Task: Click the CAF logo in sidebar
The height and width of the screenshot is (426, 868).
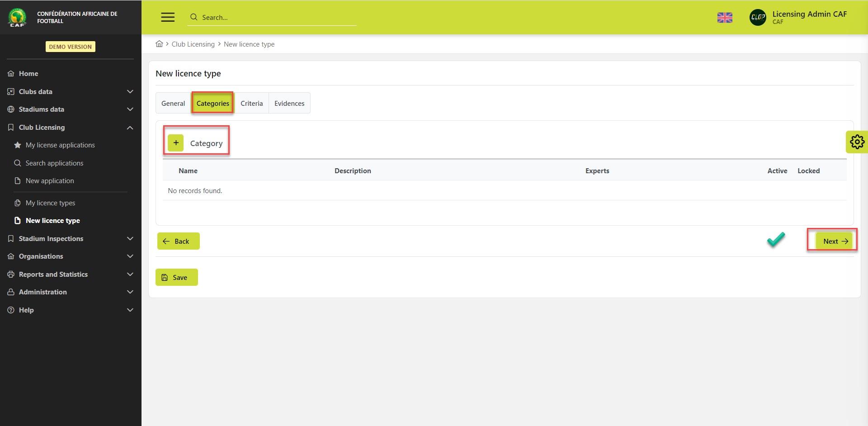Action: [17, 17]
